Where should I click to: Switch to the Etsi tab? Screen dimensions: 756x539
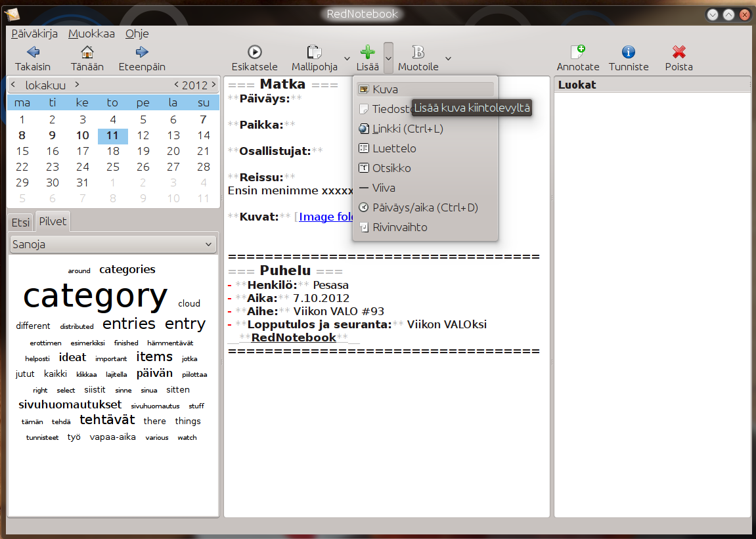tap(21, 223)
